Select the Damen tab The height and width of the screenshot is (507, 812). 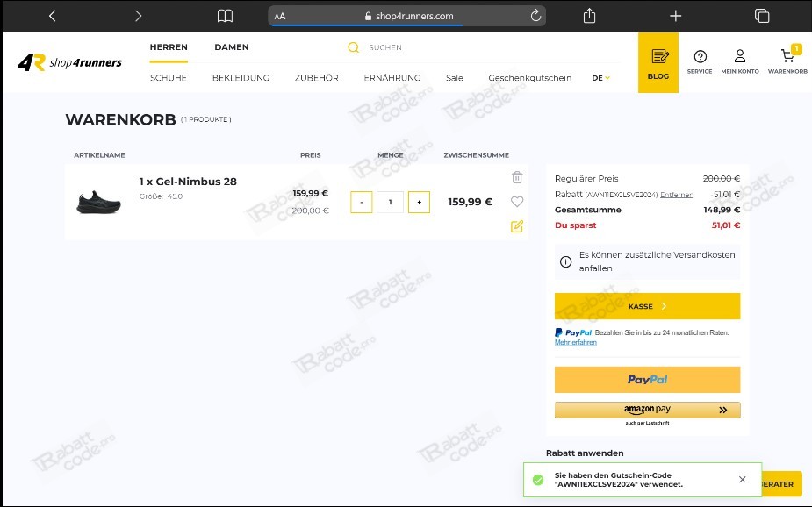tap(232, 47)
